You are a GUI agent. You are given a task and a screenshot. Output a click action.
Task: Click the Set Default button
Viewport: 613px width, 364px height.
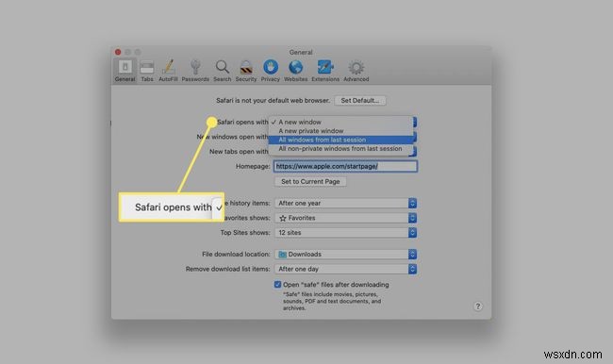tap(360, 101)
